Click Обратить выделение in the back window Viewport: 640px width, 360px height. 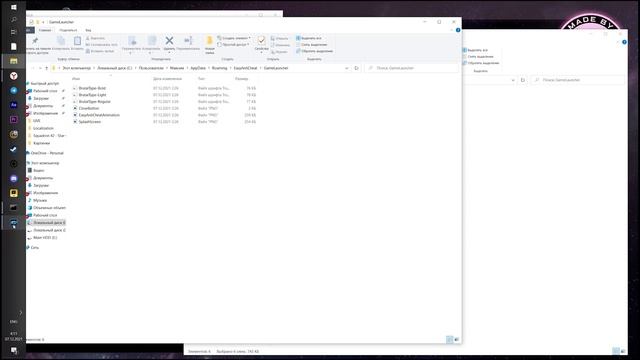click(481, 63)
